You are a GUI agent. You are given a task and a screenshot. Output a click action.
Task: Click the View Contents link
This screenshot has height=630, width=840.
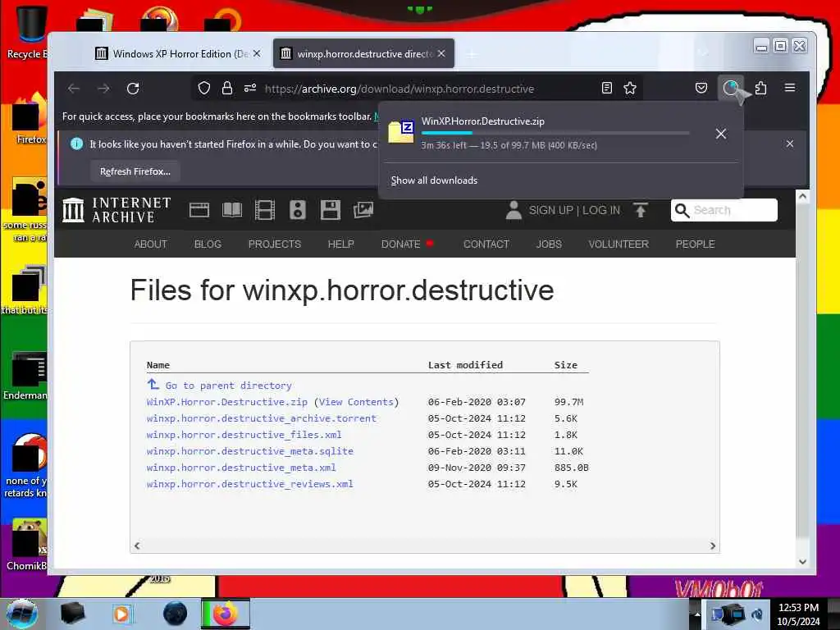pos(356,402)
